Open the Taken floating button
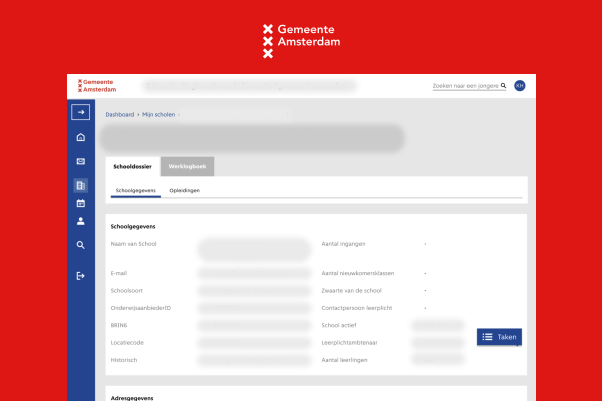Viewport: 602px width, 401px height. click(x=499, y=337)
